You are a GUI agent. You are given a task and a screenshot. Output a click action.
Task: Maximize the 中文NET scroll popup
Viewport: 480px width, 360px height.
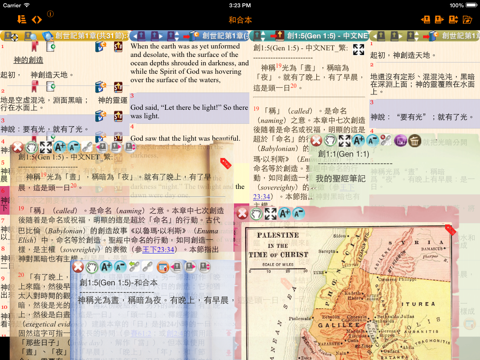click(x=46, y=147)
